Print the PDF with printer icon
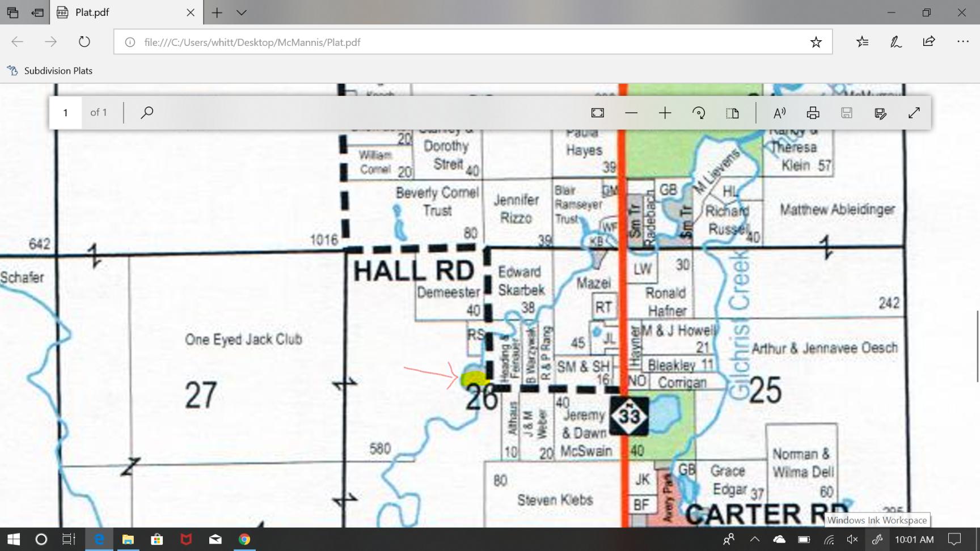The width and height of the screenshot is (980, 551). coord(813,113)
